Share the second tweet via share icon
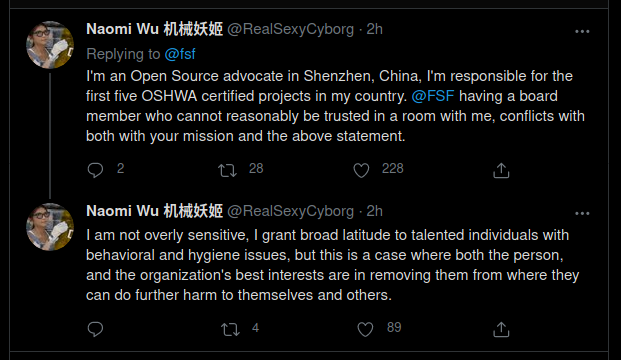 click(501, 329)
